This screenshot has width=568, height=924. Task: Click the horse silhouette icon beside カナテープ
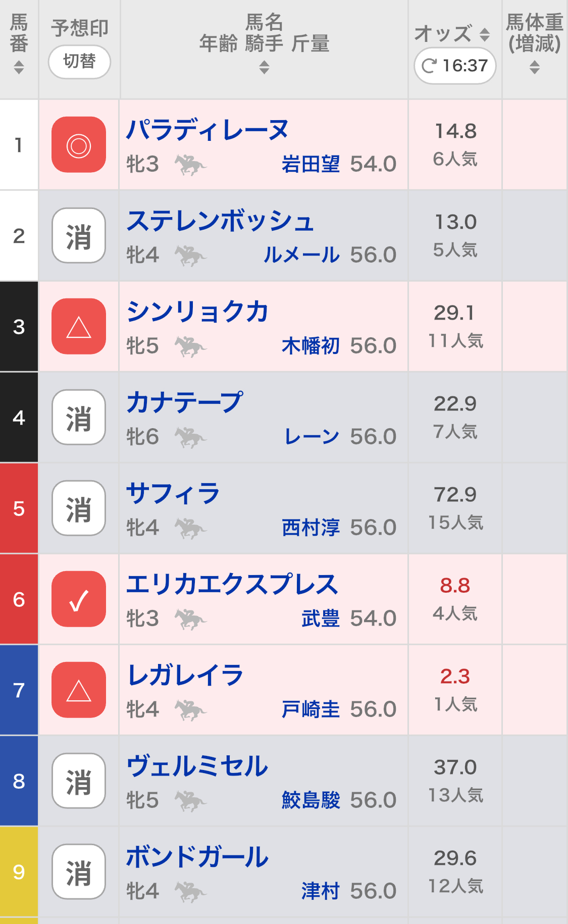(x=190, y=437)
